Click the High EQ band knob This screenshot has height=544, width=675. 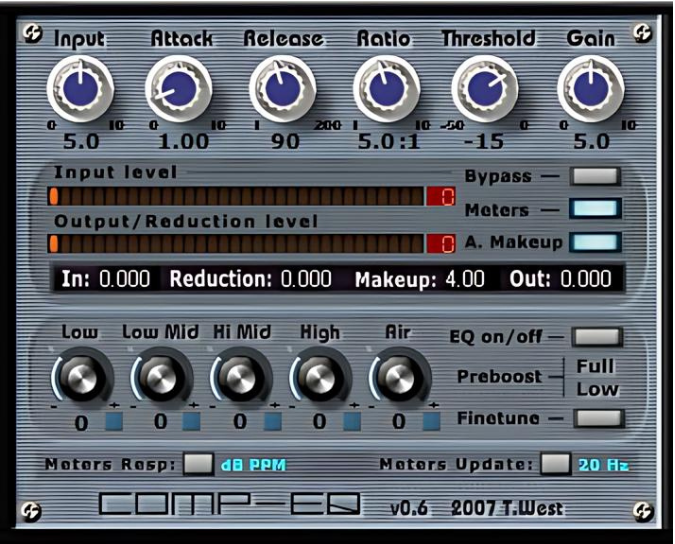click(x=320, y=377)
